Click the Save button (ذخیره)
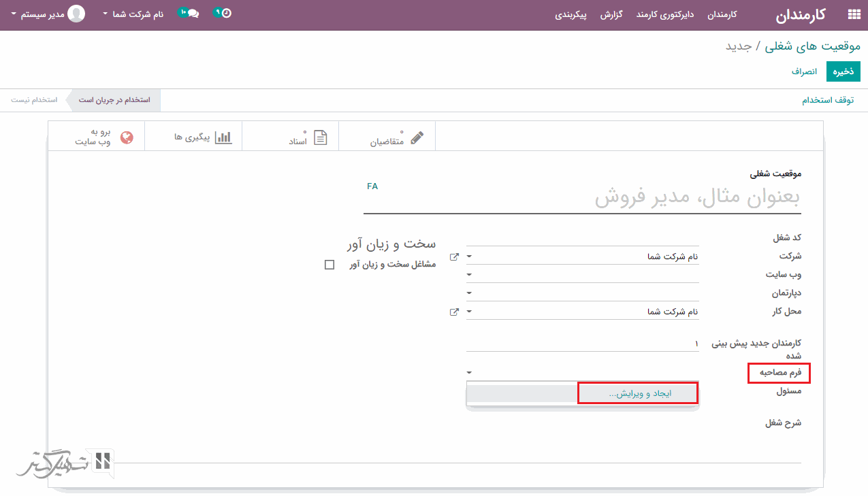The image size is (868, 496). pos(843,71)
